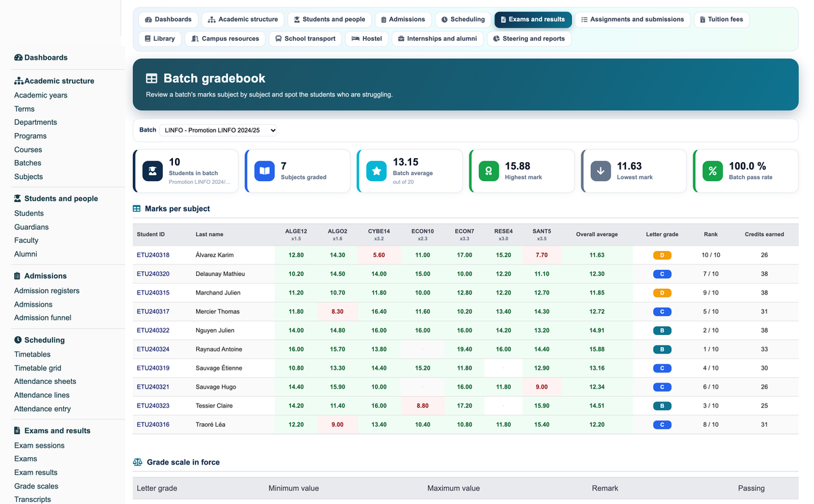Screen dimensions: 814x504
Task: Open Alumni in the sidebar
Action: point(26,254)
